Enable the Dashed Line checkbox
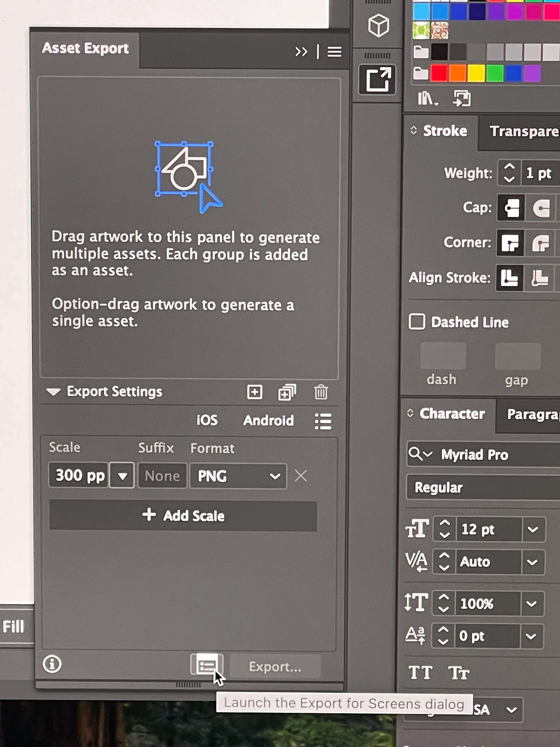The width and height of the screenshot is (560, 747). point(417,321)
